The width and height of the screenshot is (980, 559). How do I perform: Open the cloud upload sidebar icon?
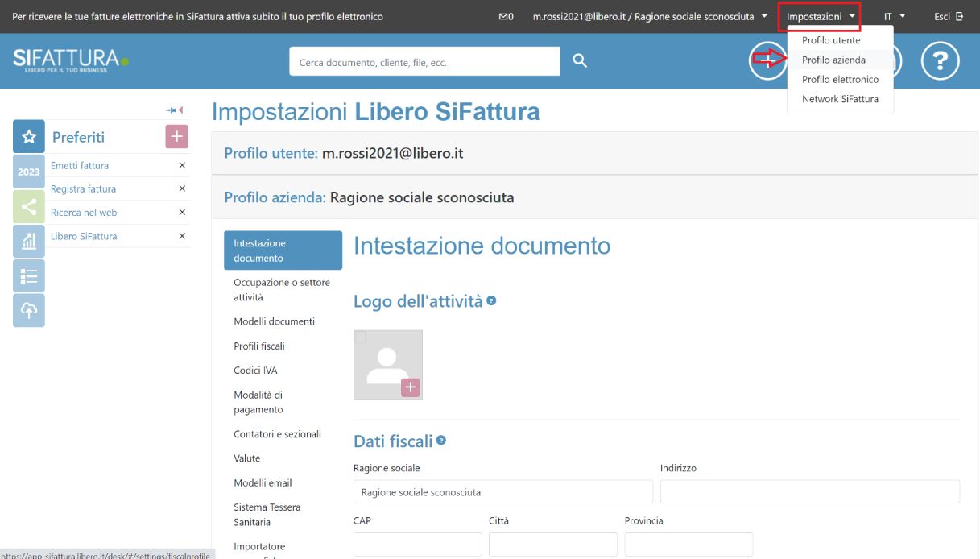(x=29, y=310)
